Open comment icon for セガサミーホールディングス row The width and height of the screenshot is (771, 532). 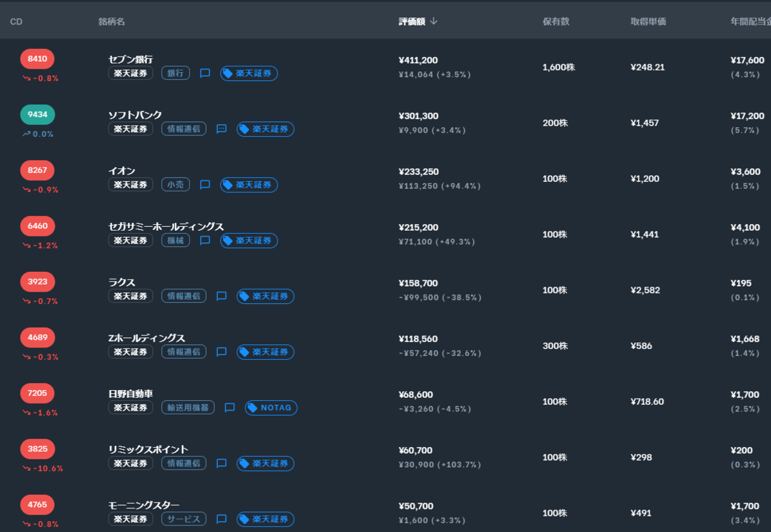[205, 240]
